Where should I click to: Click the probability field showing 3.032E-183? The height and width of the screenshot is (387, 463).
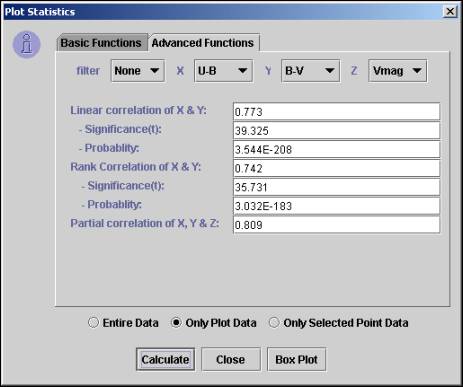click(x=336, y=206)
